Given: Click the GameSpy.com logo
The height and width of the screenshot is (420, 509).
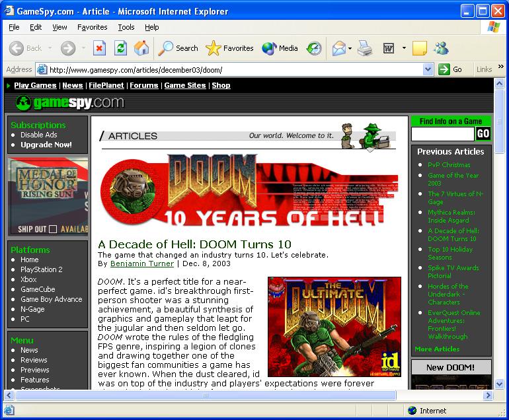Looking at the screenshot, I should [x=70, y=102].
